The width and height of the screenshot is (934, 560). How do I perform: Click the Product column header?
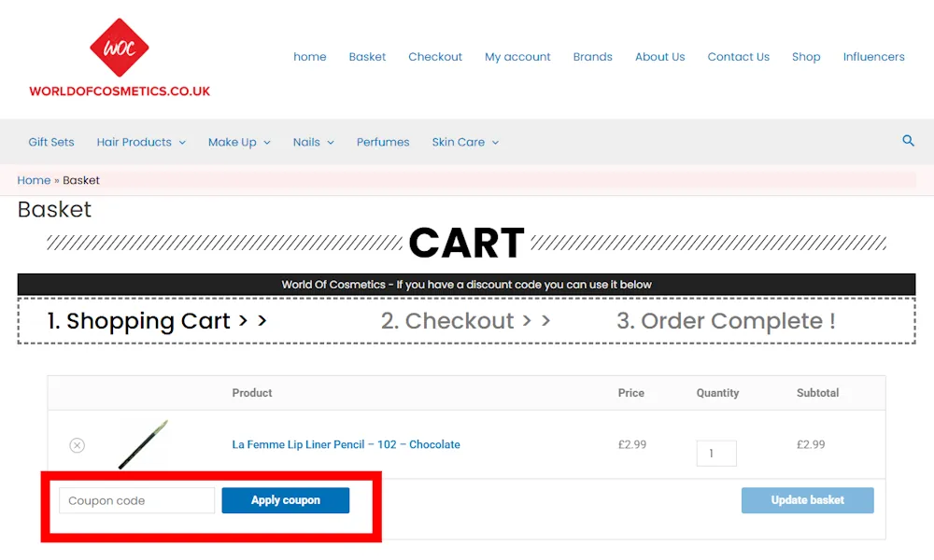(252, 393)
